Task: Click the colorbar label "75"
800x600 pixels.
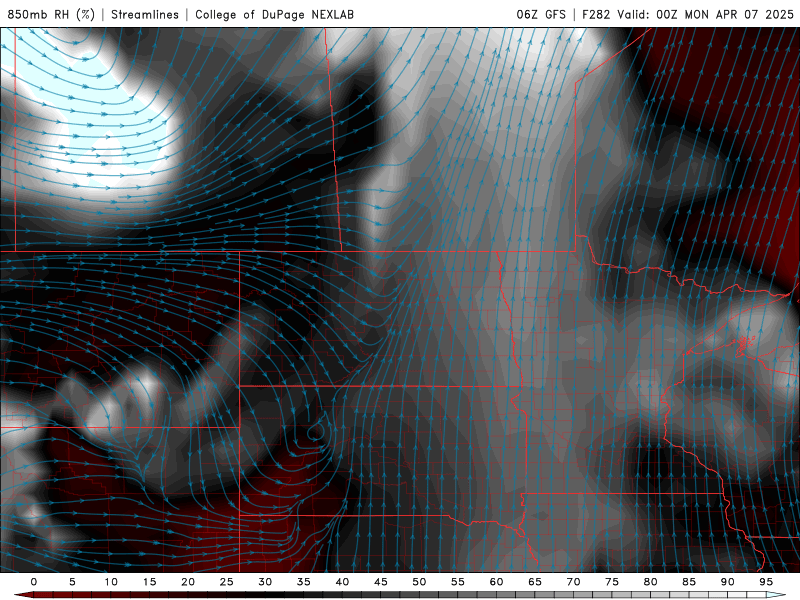Action: tap(611, 582)
